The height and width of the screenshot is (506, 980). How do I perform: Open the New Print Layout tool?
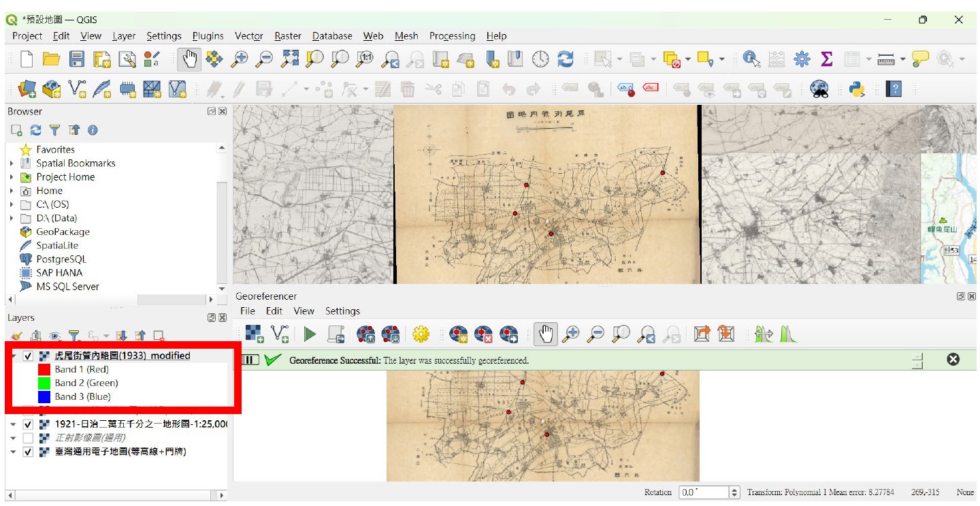pos(102,60)
